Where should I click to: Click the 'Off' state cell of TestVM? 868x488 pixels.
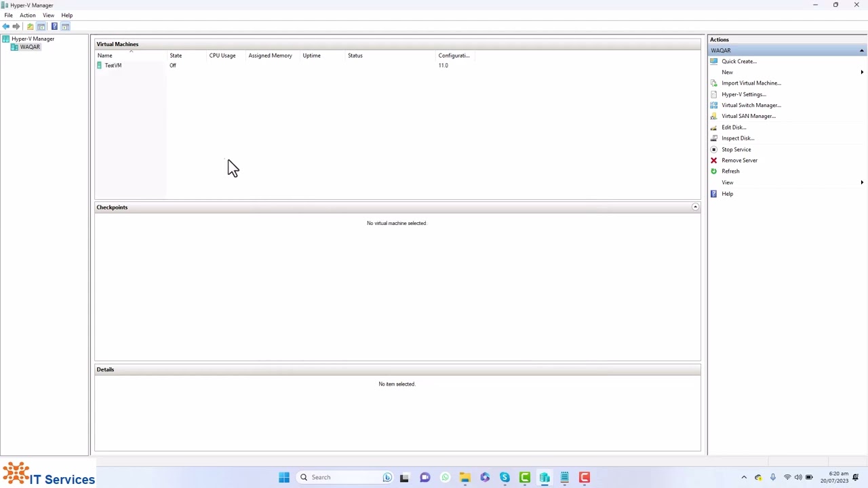(x=173, y=65)
